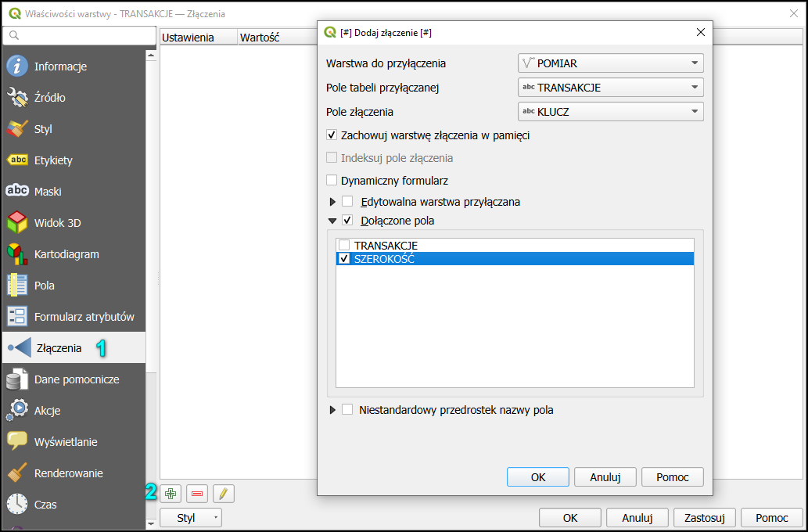This screenshot has height=532, width=808.
Task: Open the Warstwa do przyłączenia POMIAR dropdown
Action: point(610,63)
